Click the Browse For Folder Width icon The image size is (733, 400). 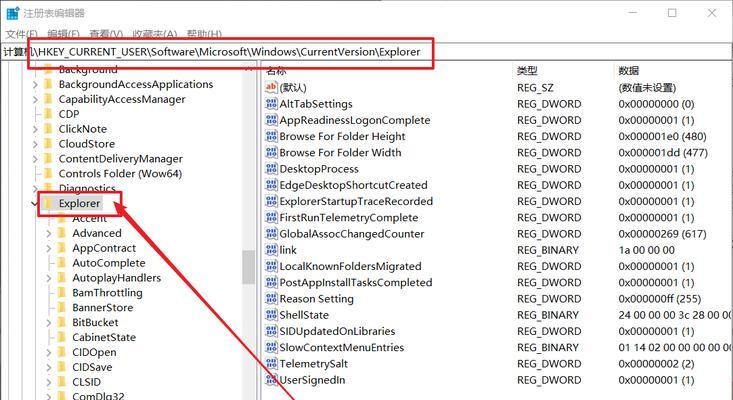[271, 152]
